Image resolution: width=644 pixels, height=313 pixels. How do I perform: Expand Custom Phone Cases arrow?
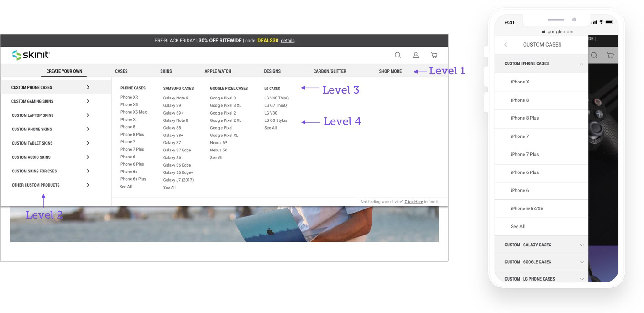pos(88,87)
